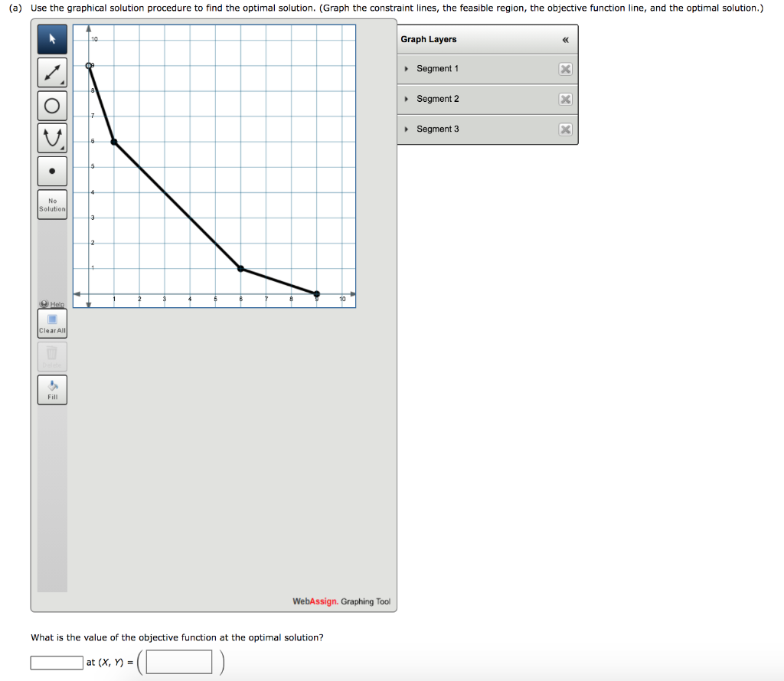Select the line segment drawing tool

[x=51, y=72]
